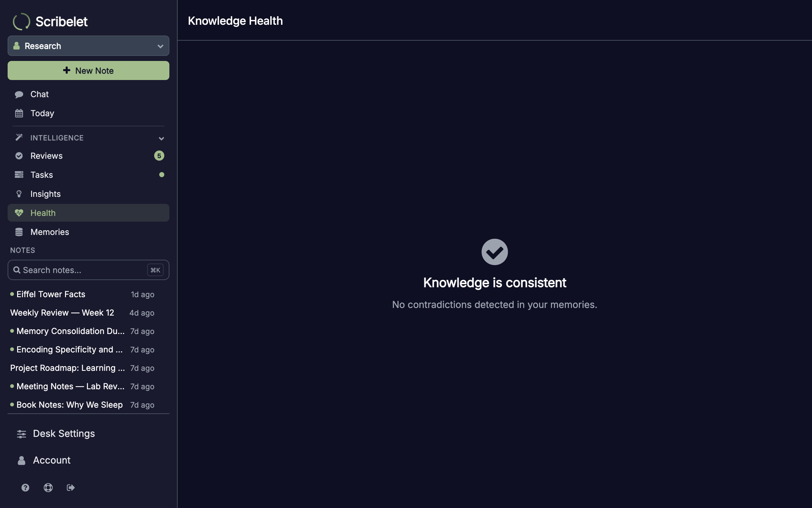Open the Eiffel Tower Facts note
The image size is (812, 508).
(x=82, y=294)
